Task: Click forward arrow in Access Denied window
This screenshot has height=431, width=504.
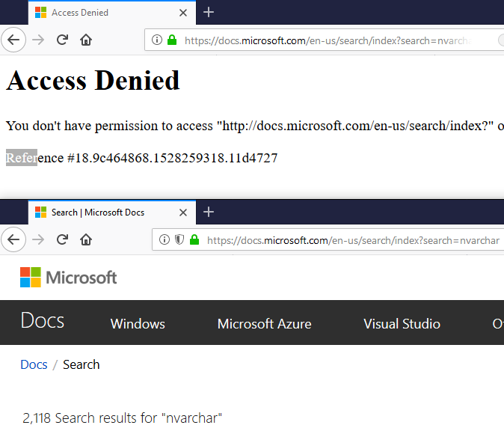Action: pos(38,40)
